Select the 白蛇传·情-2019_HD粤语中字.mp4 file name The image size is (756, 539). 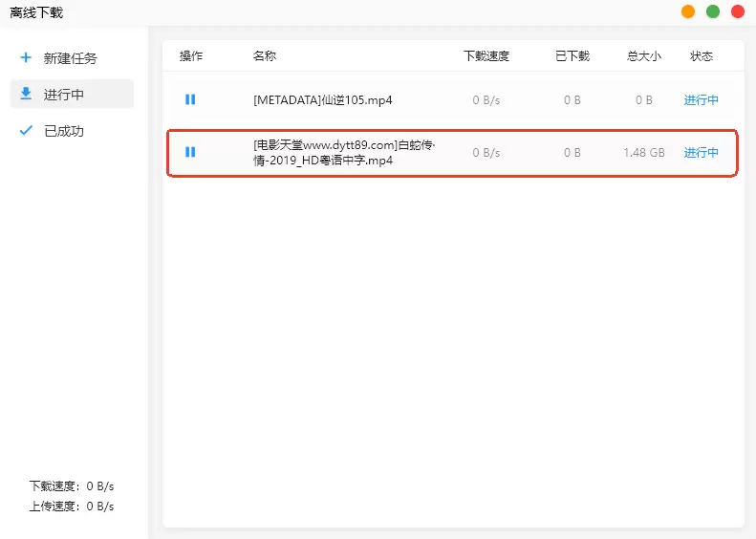[344, 153]
